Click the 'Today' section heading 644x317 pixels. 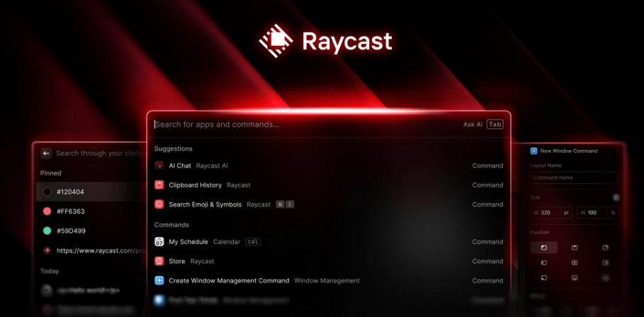pyautogui.click(x=50, y=271)
